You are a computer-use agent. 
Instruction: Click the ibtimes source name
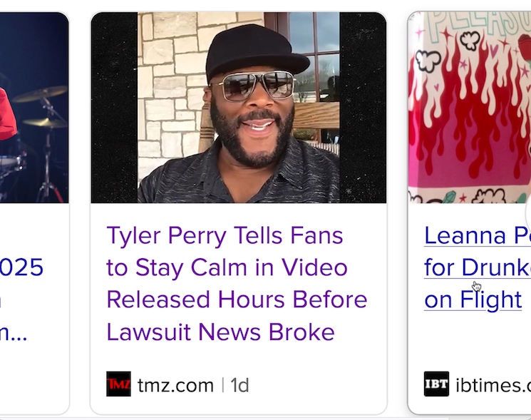(x=493, y=386)
